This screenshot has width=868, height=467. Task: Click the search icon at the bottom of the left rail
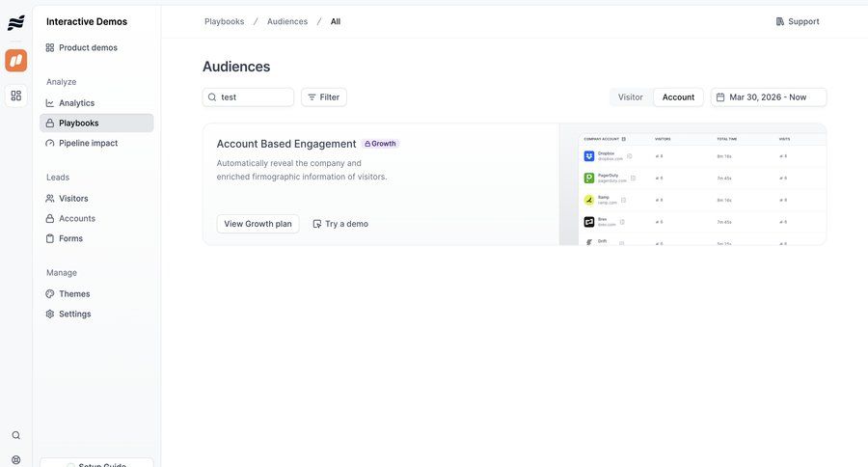click(16, 435)
